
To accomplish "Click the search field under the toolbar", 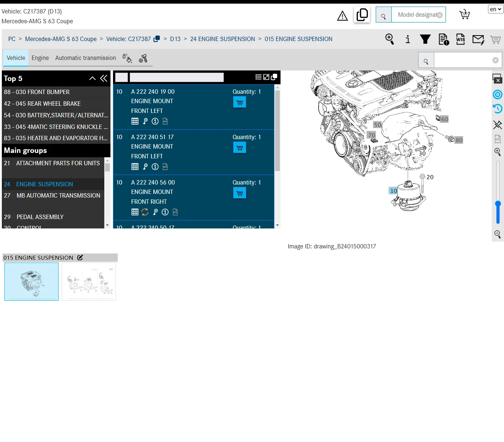I will click(x=467, y=60).
